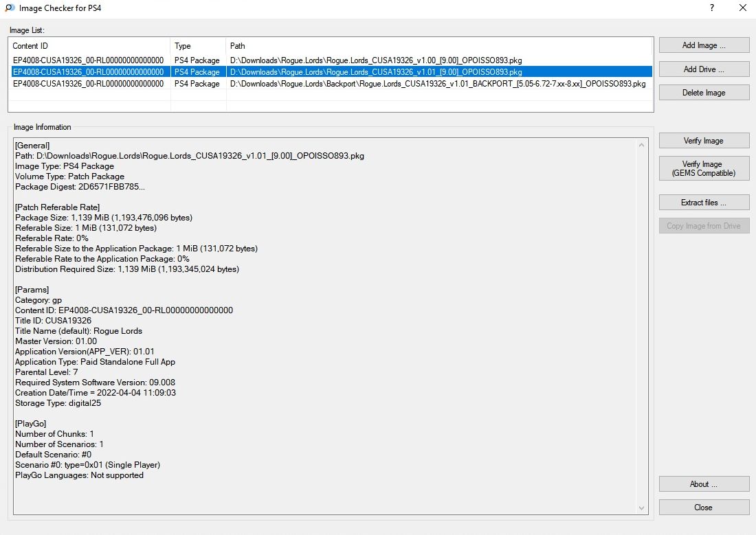Click the Default Scenario: #0 line
The width and height of the screenshot is (756, 535).
53,455
